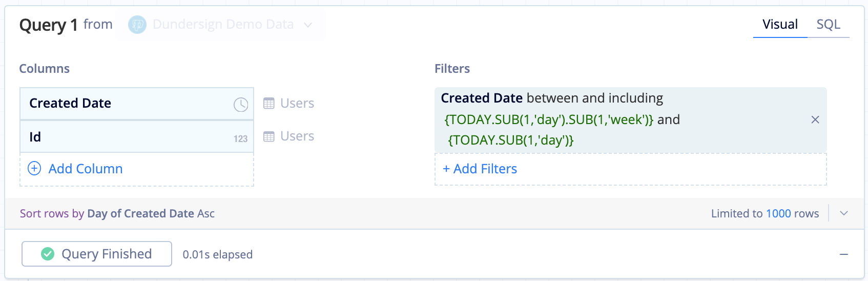Switch to the SQL tab
This screenshot has width=868, height=281.
[828, 25]
